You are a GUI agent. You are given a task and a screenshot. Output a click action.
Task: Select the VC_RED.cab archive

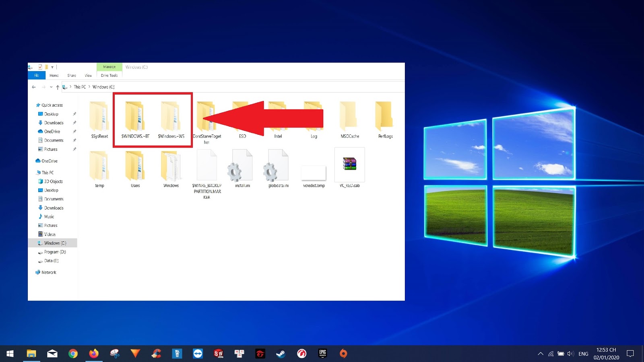tap(349, 168)
